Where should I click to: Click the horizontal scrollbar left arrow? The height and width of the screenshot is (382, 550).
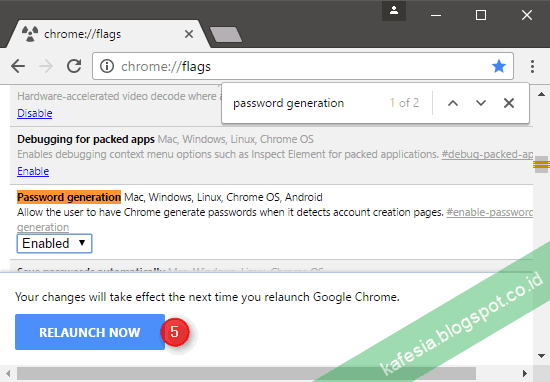8,374
